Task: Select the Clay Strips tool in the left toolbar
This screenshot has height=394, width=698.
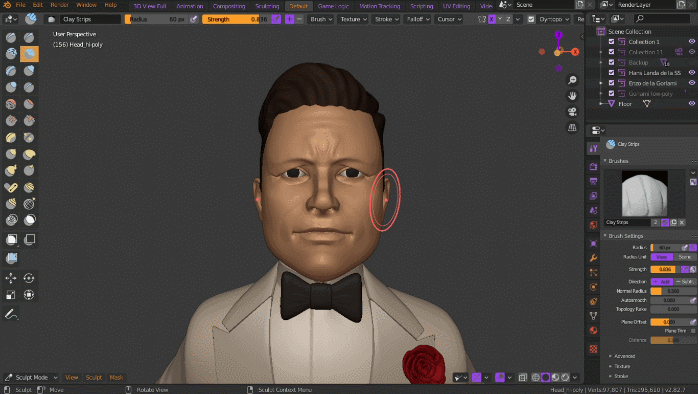Action: click(29, 54)
